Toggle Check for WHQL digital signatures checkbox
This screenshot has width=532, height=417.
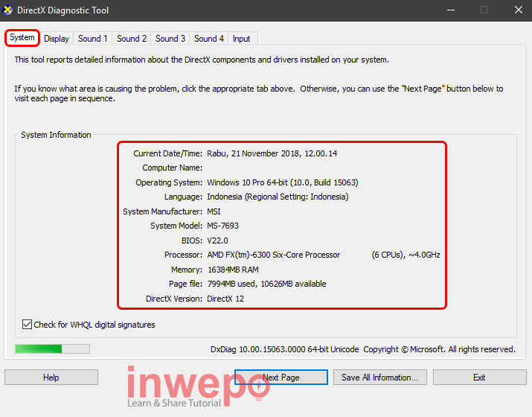click(27, 325)
